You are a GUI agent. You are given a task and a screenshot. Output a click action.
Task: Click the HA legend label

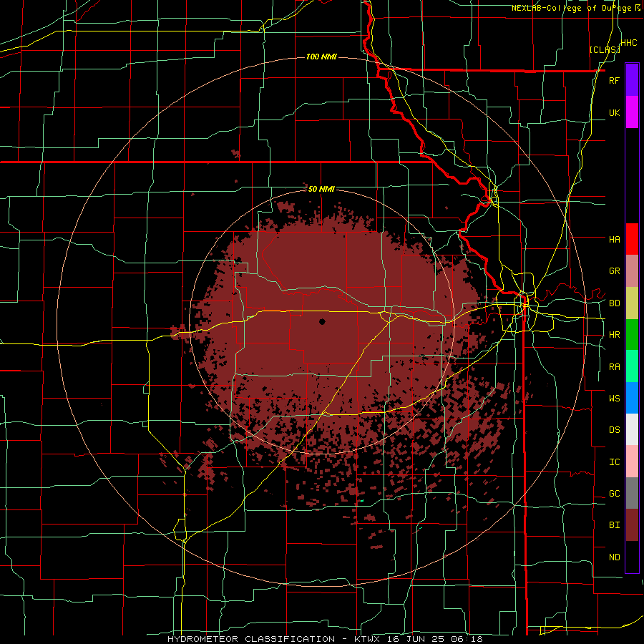click(x=614, y=239)
